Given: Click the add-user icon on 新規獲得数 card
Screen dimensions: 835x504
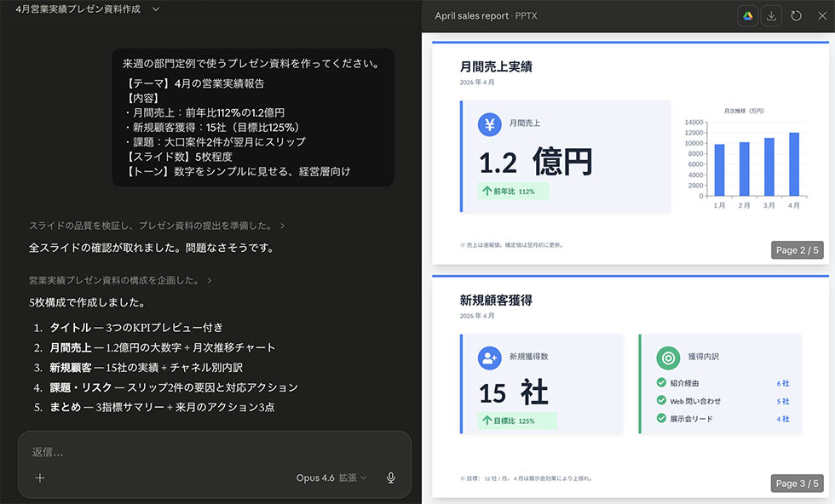Looking at the screenshot, I should (489, 358).
